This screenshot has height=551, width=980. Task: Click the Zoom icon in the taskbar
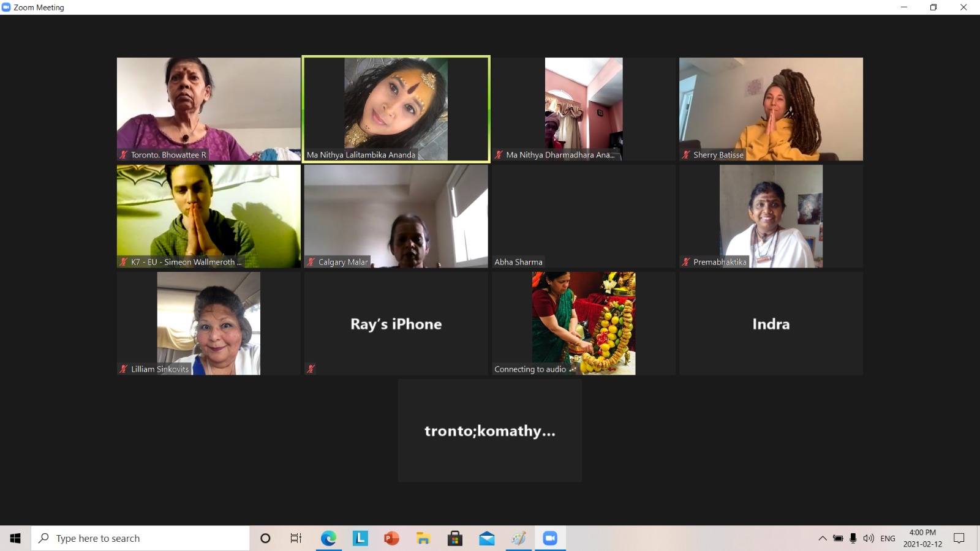pos(549,538)
